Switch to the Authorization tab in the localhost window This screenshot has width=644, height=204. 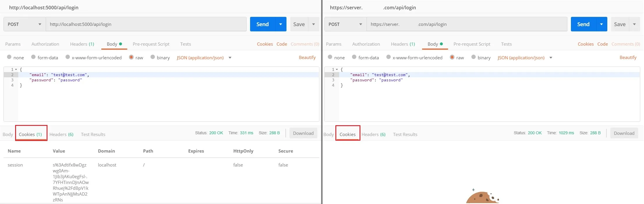point(45,44)
